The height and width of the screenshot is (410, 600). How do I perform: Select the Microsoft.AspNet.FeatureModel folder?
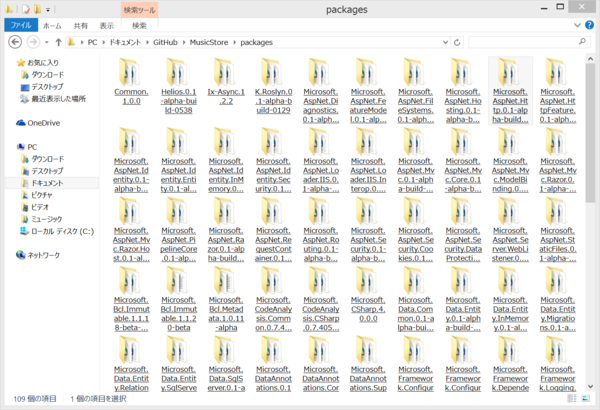point(368,91)
